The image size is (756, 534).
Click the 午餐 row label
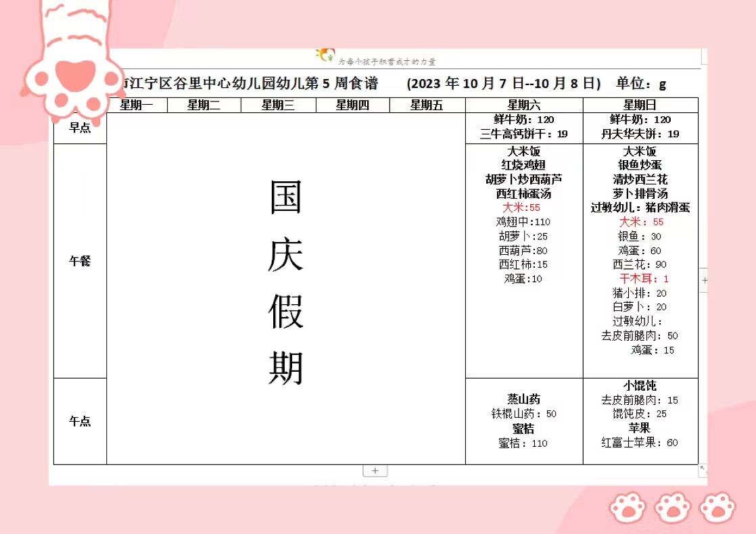(x=80, y=261)
